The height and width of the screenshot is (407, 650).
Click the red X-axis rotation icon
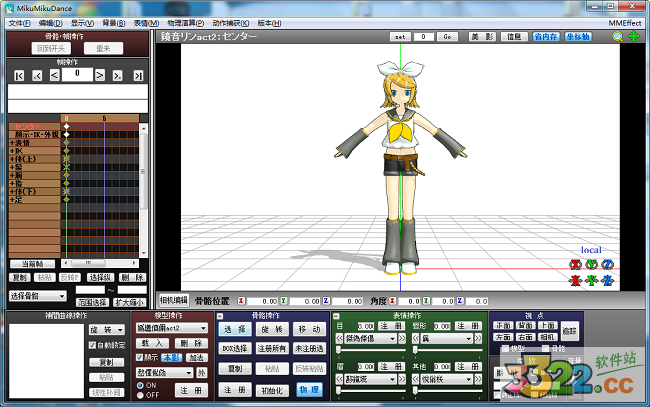point(575,264)
